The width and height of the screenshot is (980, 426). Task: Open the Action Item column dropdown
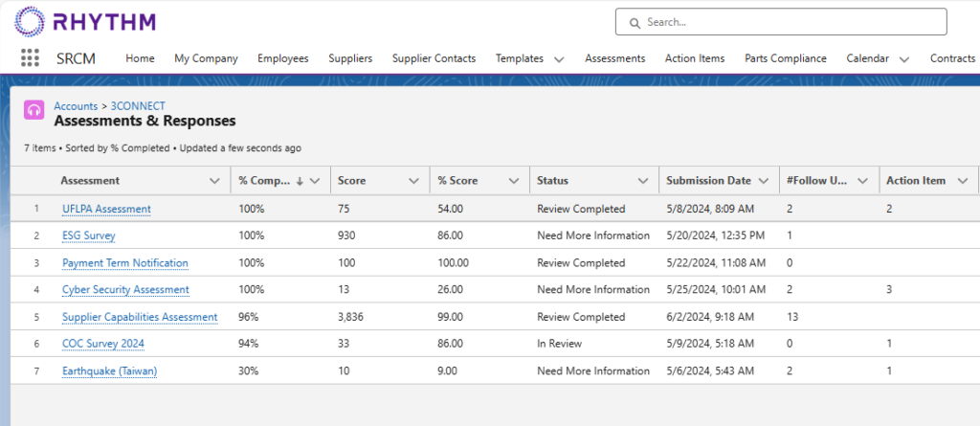(x=961, y=181)
